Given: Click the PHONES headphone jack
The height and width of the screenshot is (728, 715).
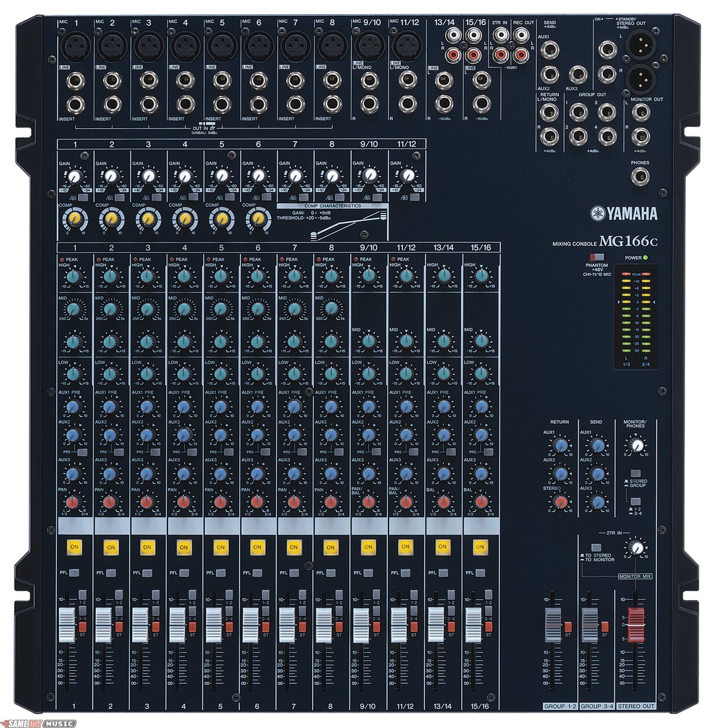Looking at the screenshot, I should point(641,176).
